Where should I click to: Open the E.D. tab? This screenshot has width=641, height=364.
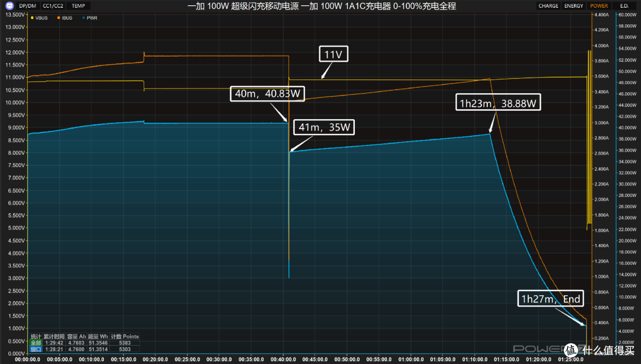[x=624, y=6]
